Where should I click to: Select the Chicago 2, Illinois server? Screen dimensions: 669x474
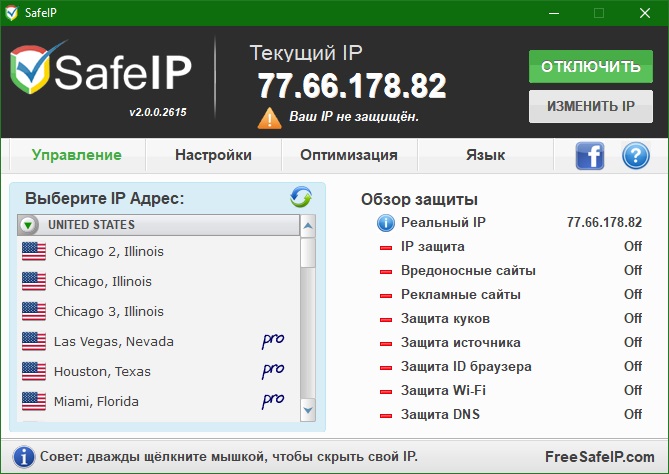coord(159,251)
